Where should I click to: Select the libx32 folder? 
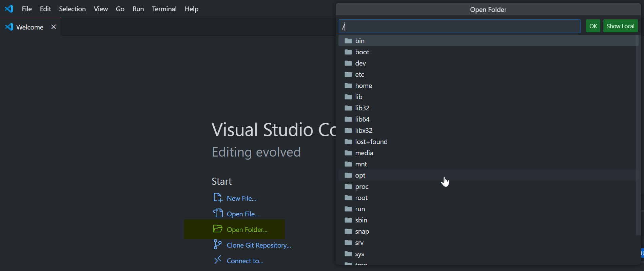[488, 130]
